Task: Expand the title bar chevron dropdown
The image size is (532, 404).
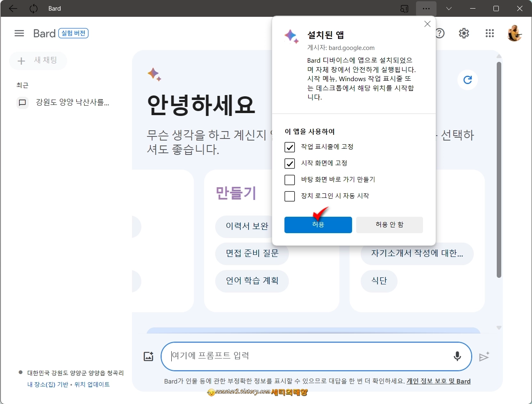Action: click(x=449, y=8)
